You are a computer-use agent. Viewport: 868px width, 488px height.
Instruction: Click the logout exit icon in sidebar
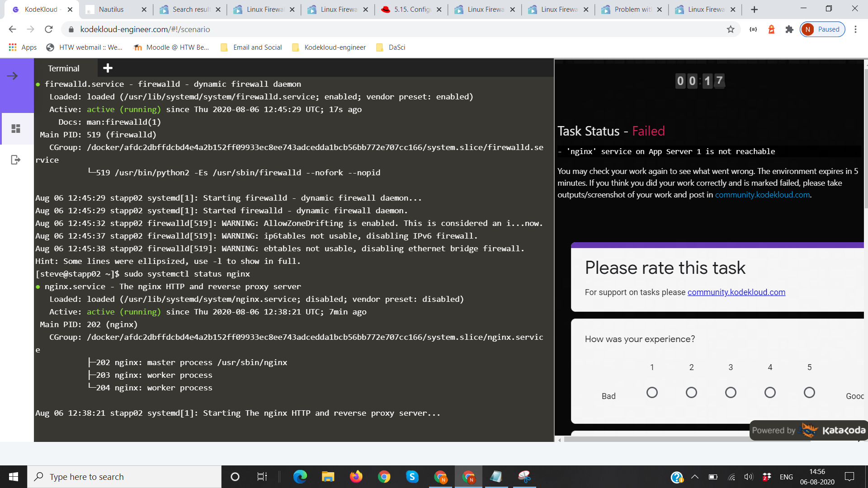16,160
